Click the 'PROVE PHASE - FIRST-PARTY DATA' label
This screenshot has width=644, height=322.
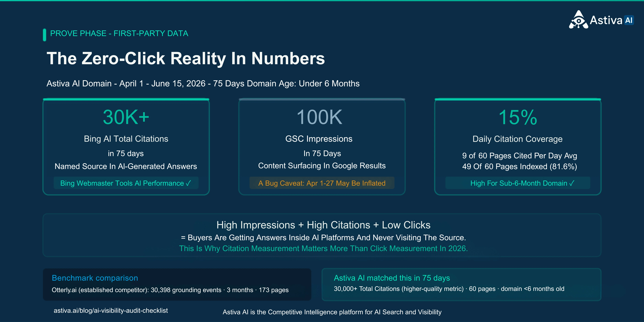pyautogui.click(x=119, y=33)
